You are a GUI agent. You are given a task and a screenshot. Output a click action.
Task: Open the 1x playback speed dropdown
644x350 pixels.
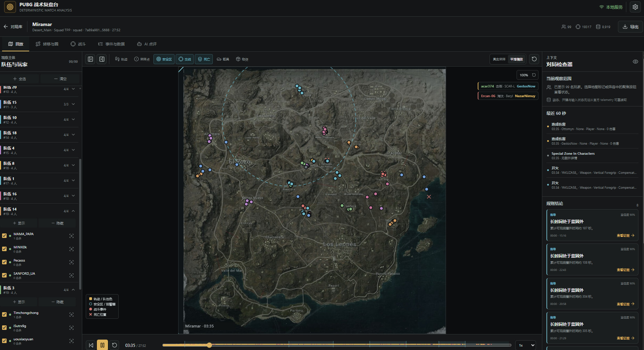(526, 345)
